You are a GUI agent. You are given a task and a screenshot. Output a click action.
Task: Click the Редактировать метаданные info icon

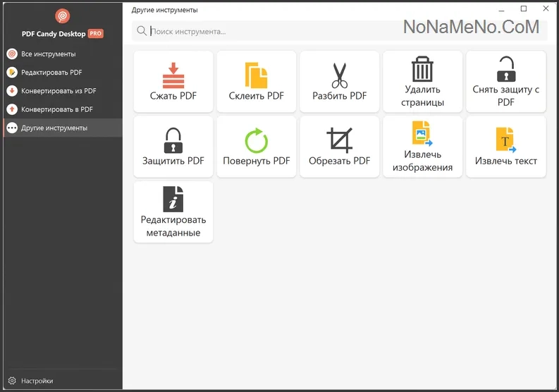173,200
